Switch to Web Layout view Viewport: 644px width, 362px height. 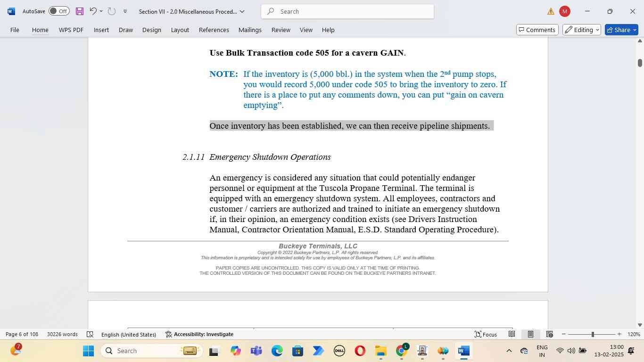click(549, 334)
